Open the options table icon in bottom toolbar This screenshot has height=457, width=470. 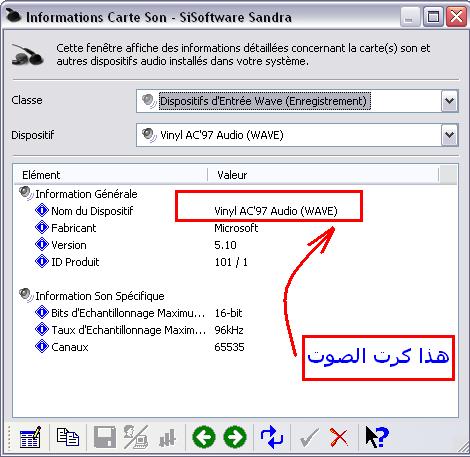30,437
